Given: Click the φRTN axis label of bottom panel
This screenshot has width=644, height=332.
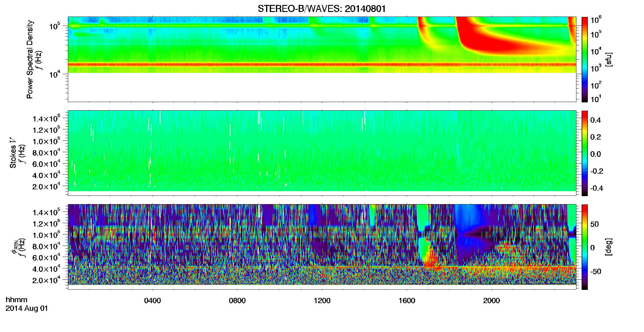Looking at the screenshot, I should click(x=14, y=247).
